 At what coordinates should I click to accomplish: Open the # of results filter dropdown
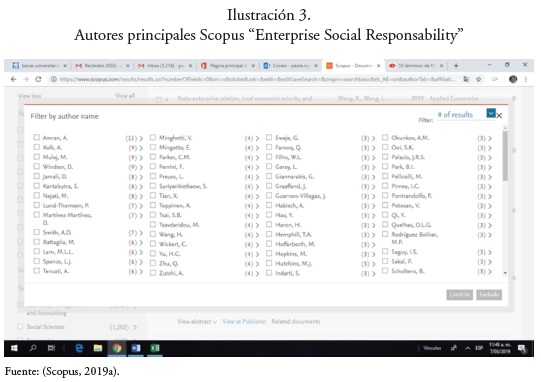tap(491, 113)
